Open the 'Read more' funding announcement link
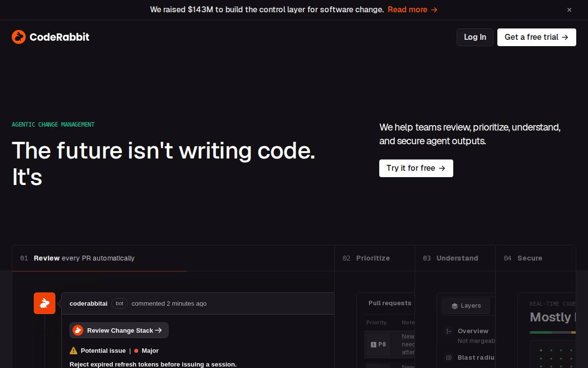Viewport: 588px width, 368px height. tap(413, 9)
